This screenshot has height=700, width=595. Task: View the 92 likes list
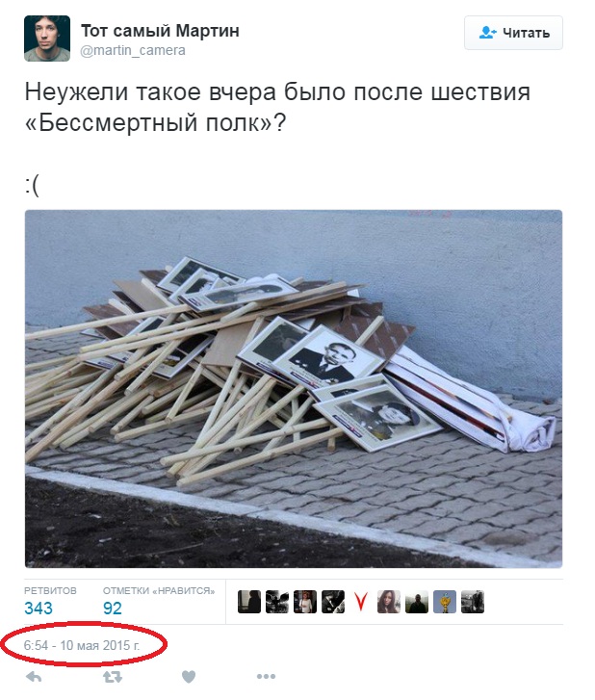tap(112, 609)
